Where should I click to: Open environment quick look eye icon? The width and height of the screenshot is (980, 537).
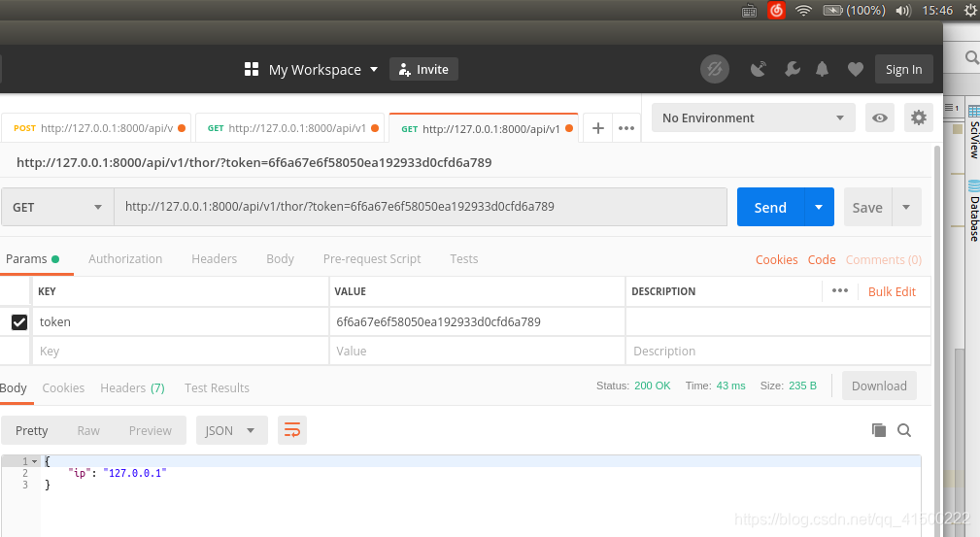(879, 117)
